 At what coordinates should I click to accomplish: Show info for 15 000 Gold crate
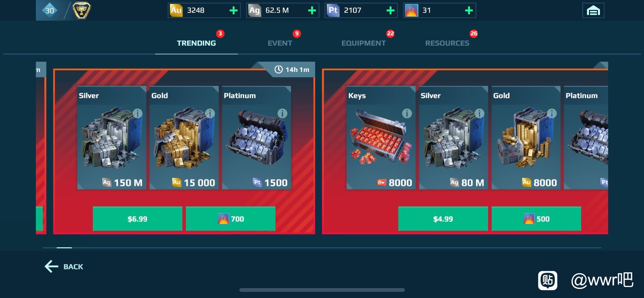[x=210, y=113]
